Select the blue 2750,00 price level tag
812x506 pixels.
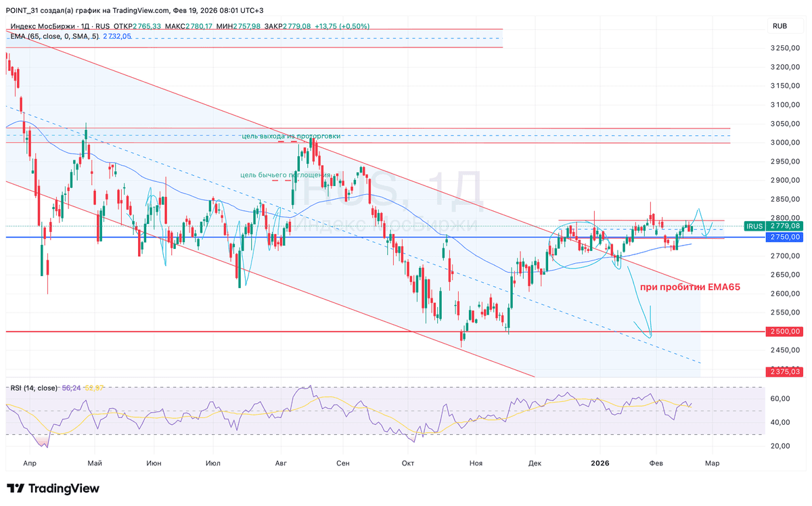pyautogui.click(x=786, y=237)
